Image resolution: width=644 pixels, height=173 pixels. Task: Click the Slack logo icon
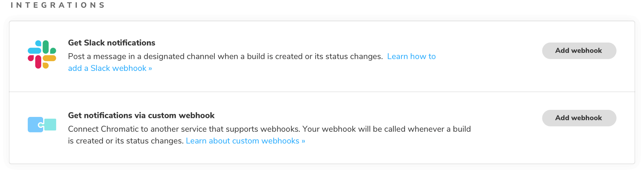pyautogui.click(x=42, y=54)
